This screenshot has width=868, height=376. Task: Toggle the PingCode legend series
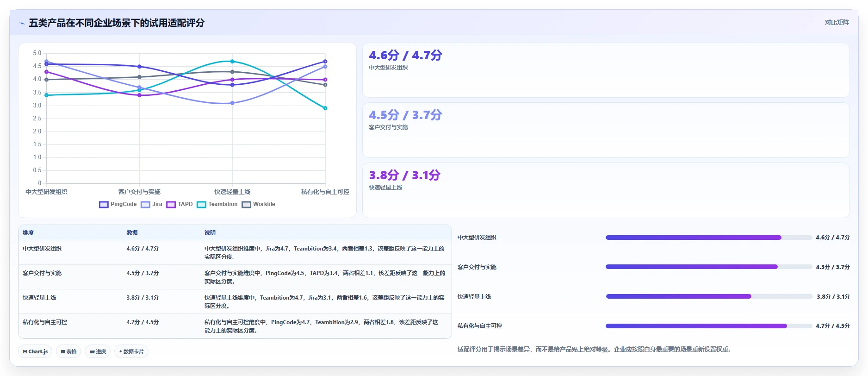(118, 204)
